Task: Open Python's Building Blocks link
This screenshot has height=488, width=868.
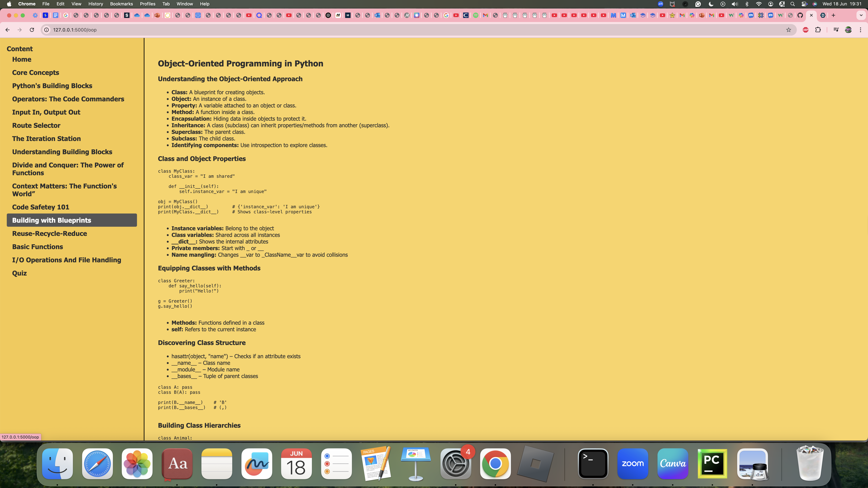Action: click(52, 86)
